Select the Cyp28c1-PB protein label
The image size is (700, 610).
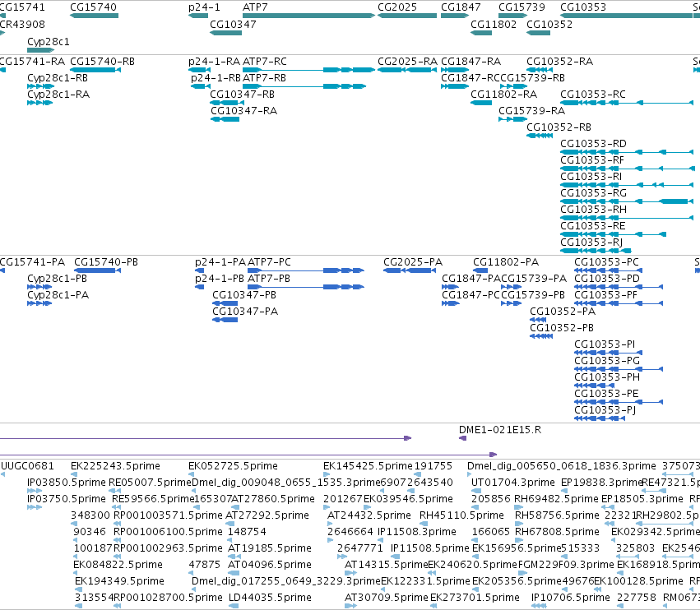[x=57, y=279]
